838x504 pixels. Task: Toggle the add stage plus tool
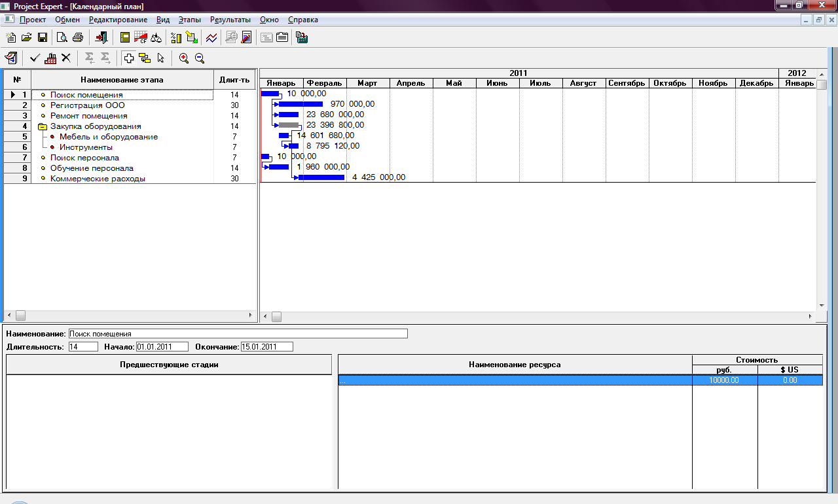(x=129, y=58)
